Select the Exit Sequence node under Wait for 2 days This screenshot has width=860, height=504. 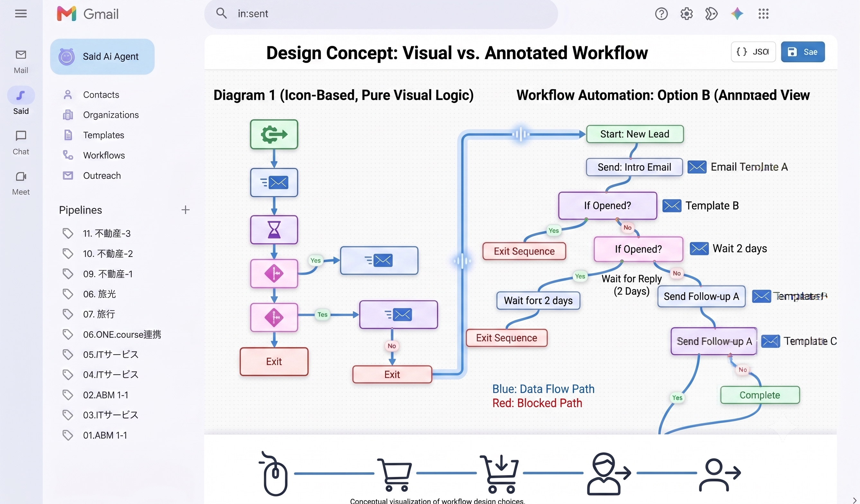point(506,338)
